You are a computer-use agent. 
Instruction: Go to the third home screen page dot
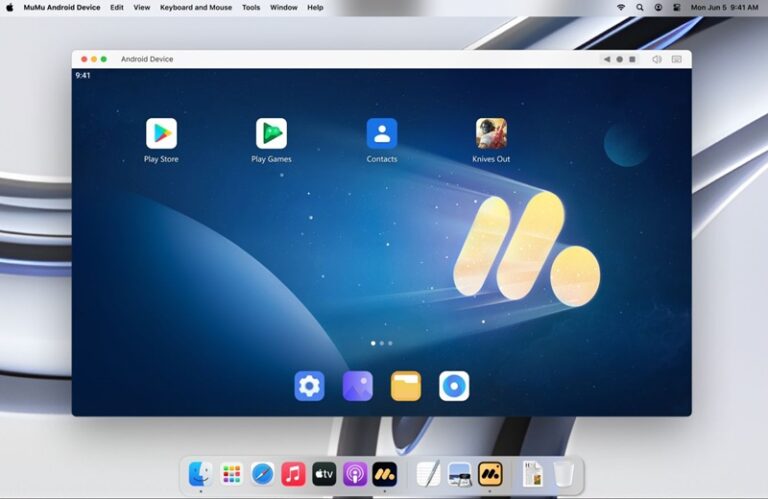coord(390,343)
